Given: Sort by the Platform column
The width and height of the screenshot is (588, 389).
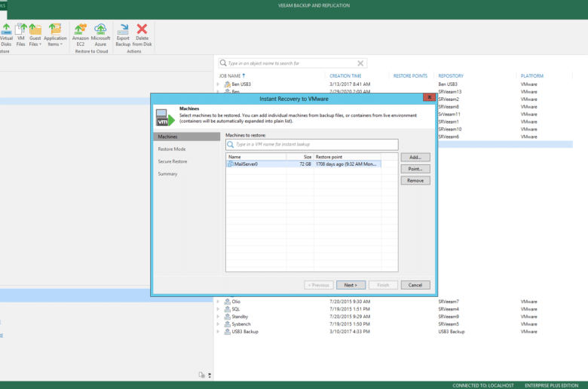Looking at the screenshot, I should tap(531, 76).
